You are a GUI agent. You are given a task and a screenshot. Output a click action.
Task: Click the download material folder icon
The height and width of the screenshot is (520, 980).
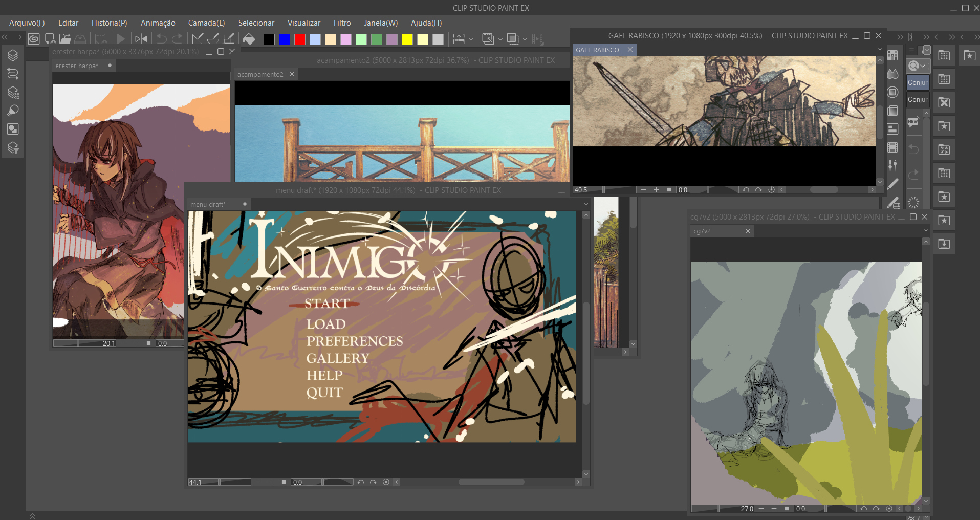coord(944,244)
